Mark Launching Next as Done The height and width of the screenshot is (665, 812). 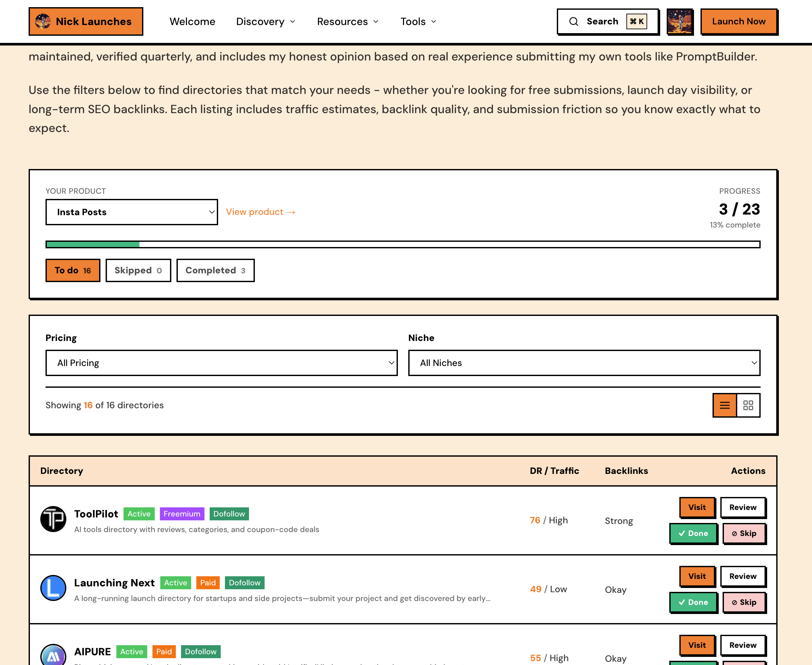(x=693, y=602)
